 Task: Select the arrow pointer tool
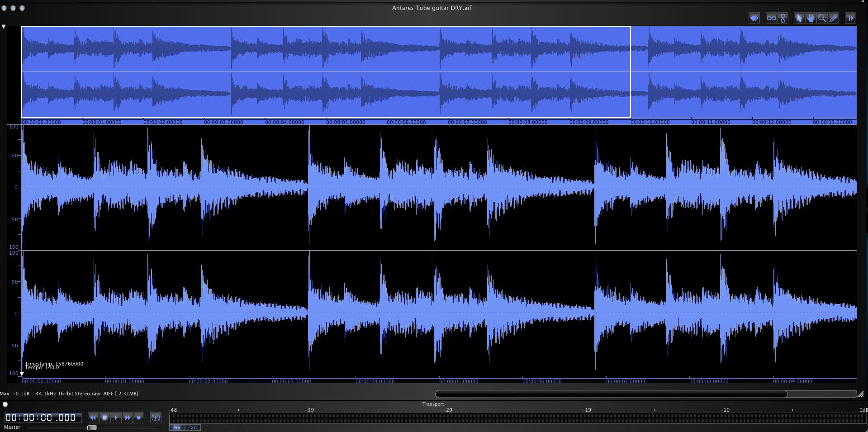pos(799,18)
